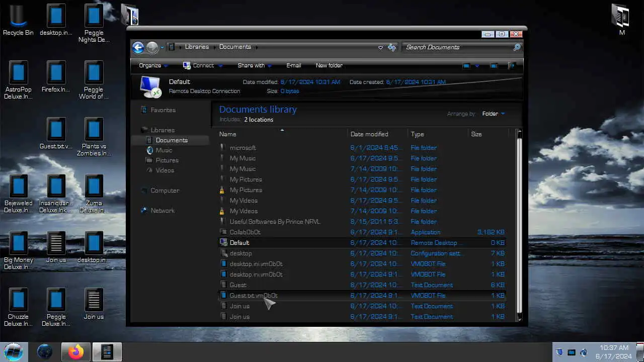Launch Firefox from the taskbar
The image size is (644, 362).
(x=76, y=352)
